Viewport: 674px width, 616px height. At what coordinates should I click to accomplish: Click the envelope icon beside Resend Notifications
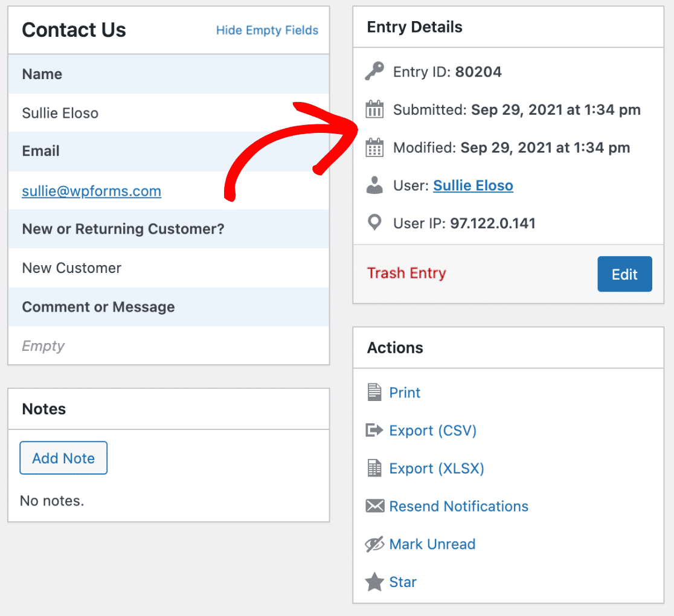375,506
